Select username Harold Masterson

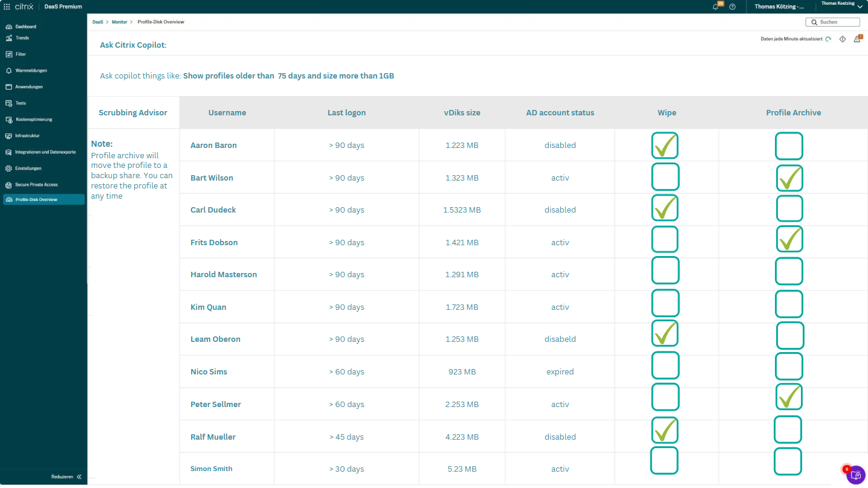pyautogui.click(x=224, y=275)
